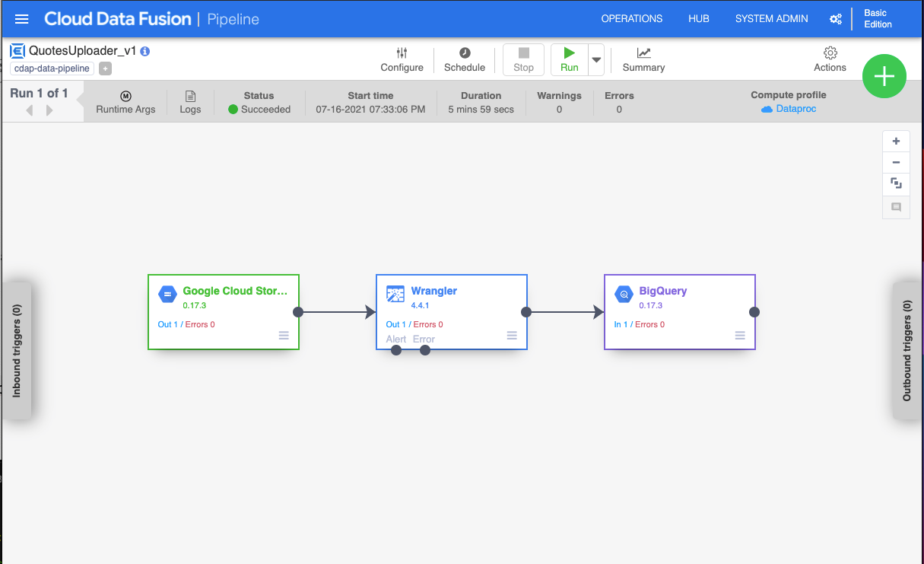924x564 pixels.
Task: Click Basic Edition label
Action: (878, 19)
